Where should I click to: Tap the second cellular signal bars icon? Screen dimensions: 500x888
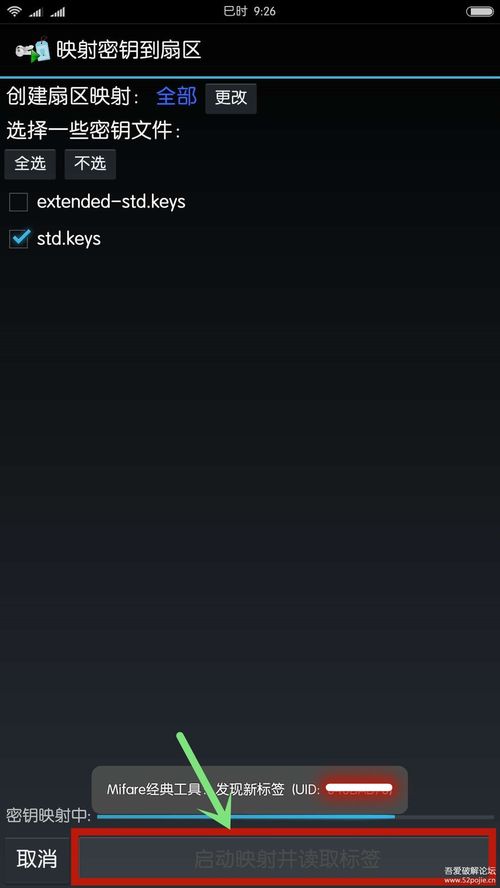(57, 12)
